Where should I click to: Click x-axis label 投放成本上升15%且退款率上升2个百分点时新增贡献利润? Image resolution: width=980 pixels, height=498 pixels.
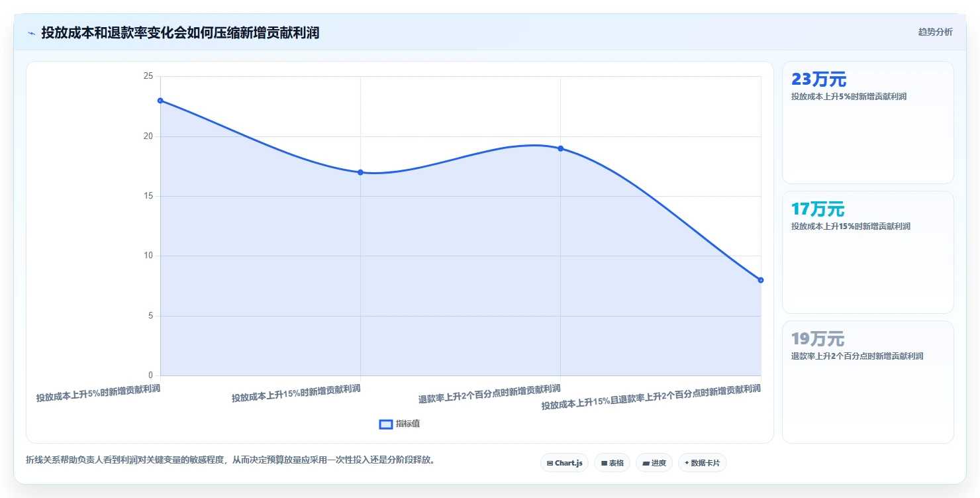click(651, 397)
